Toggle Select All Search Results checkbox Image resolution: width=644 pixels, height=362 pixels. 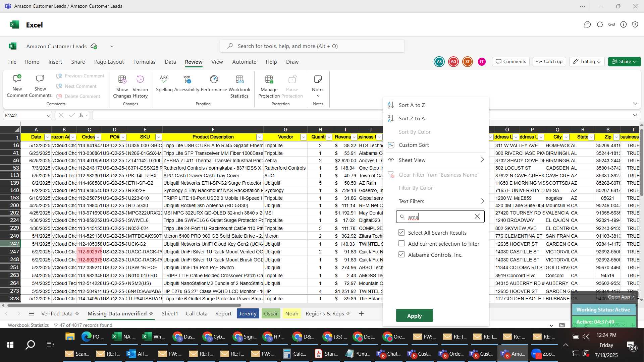tap(401, 233)
